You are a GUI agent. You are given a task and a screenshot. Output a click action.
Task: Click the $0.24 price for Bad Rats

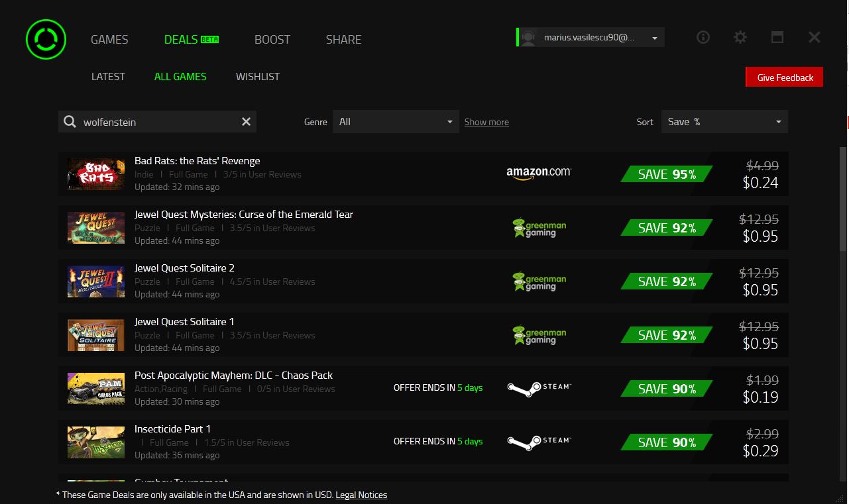760,183
